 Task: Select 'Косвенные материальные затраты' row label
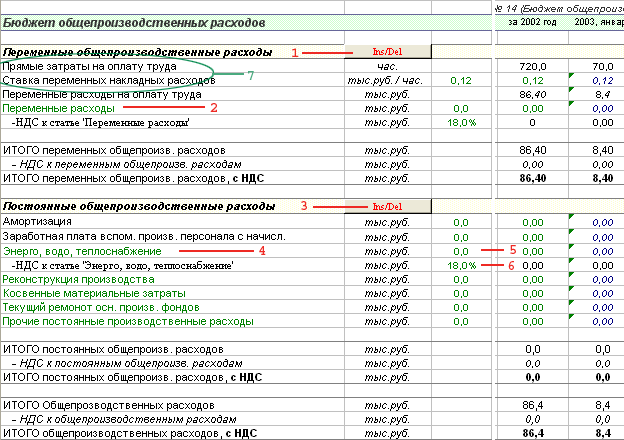[x=94, y=294]
